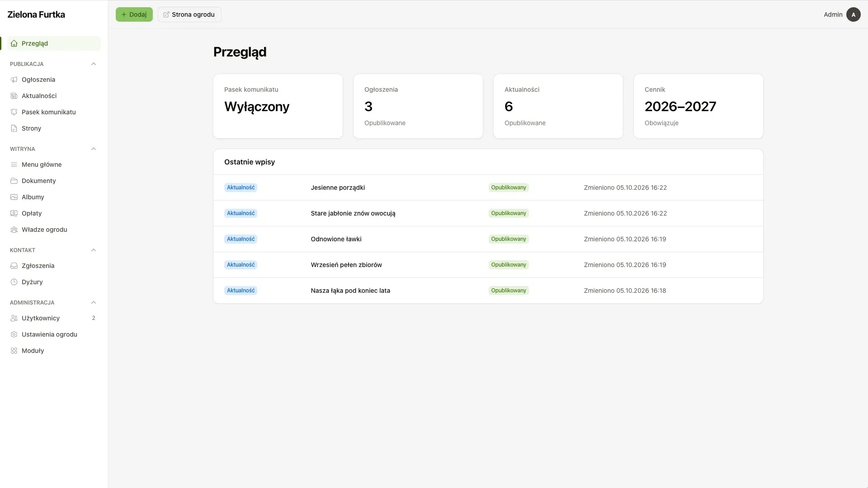This screenshot has width=868, height=488.
Task: Click the newspaper icon for Aktualności
Action: [14, 96]
